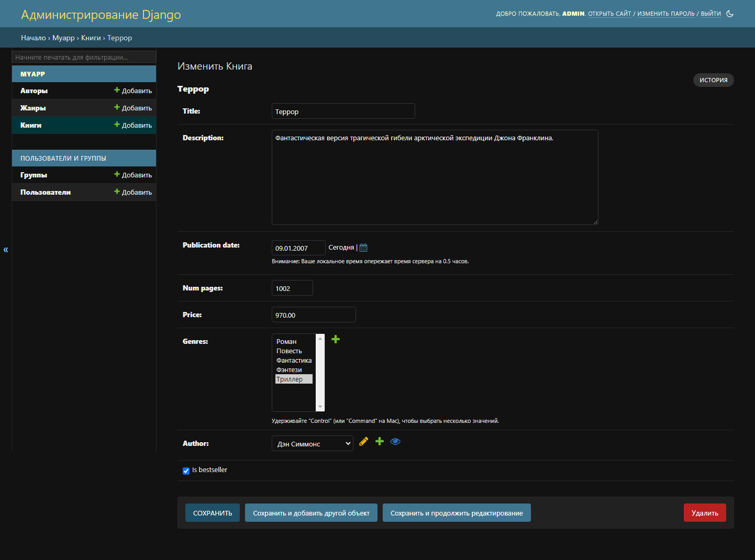
Task: Select Фэнтези in Genres list
Action: click(294, 369)
